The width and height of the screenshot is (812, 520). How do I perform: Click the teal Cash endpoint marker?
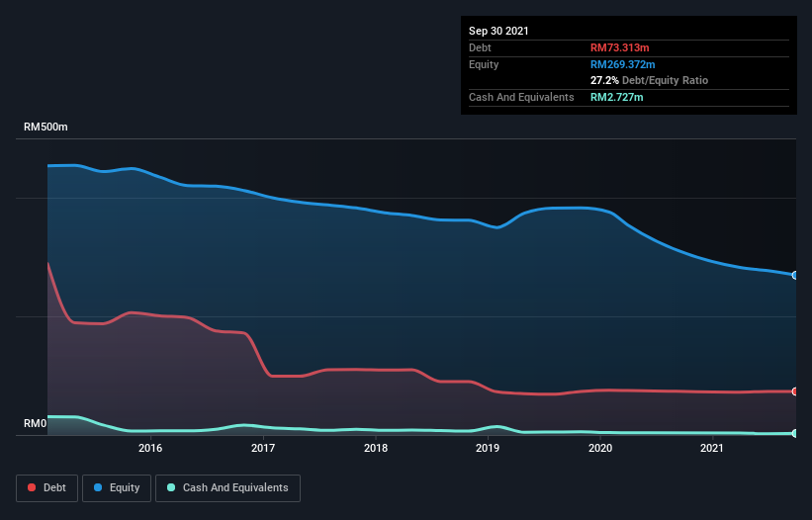tap(794, 433)
